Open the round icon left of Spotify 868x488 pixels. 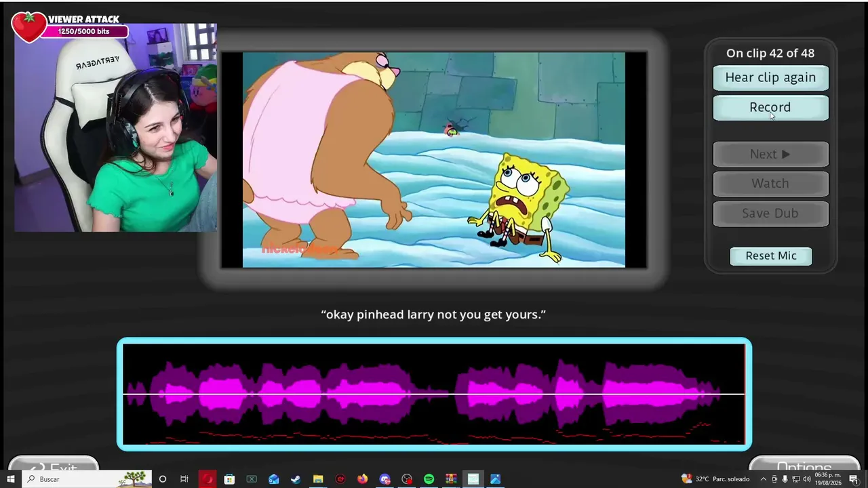coord(407,479)
